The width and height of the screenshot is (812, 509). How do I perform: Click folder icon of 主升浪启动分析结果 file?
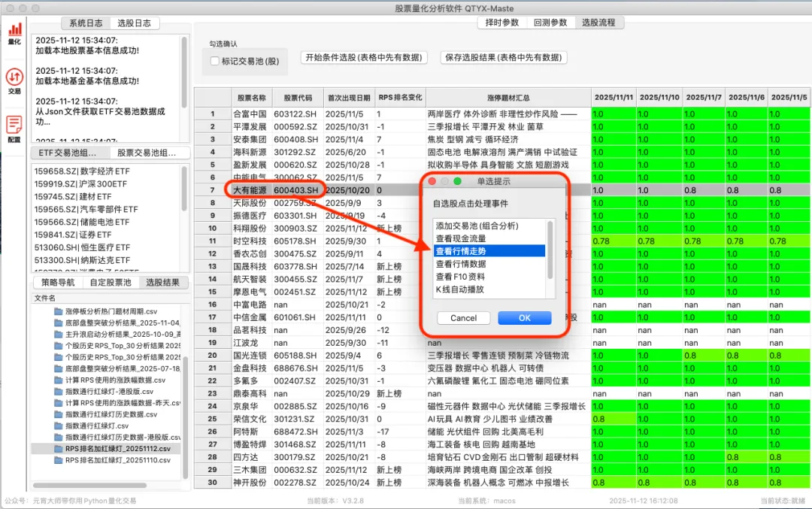[59, 334]
